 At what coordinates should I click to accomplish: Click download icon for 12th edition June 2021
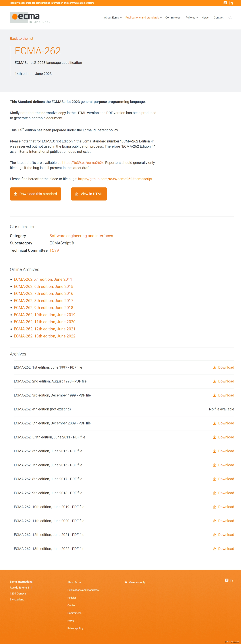pyautogui.click(x=215, y=534)
